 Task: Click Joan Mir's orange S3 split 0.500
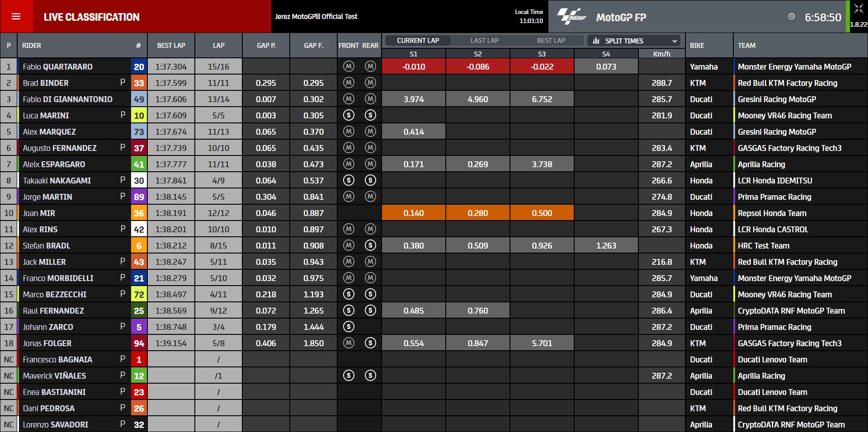click(542, 213)
